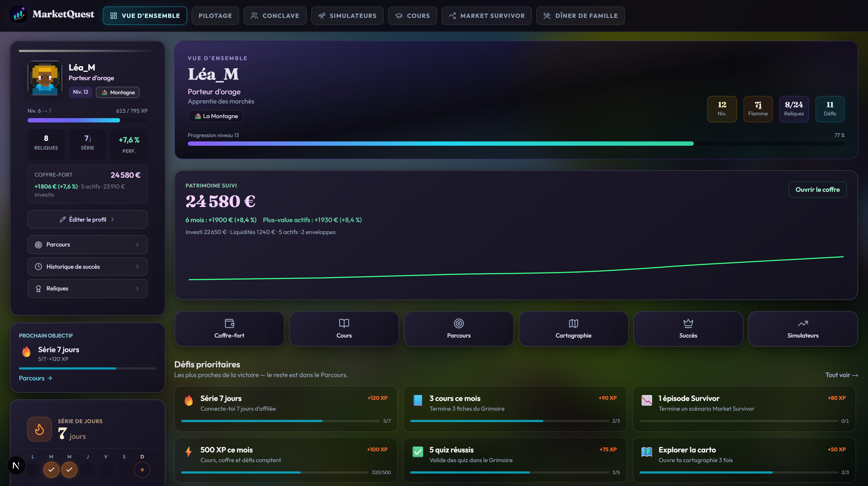868x486 pixels.
Task: Expand the Reliques sidebar row
Action: pyautogui.click(x=88, y=288)
